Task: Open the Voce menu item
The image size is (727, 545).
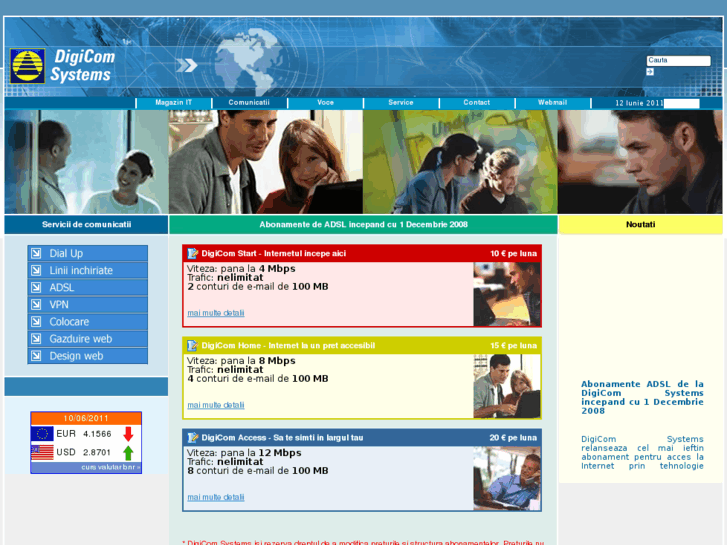Action: click(325, 103)
